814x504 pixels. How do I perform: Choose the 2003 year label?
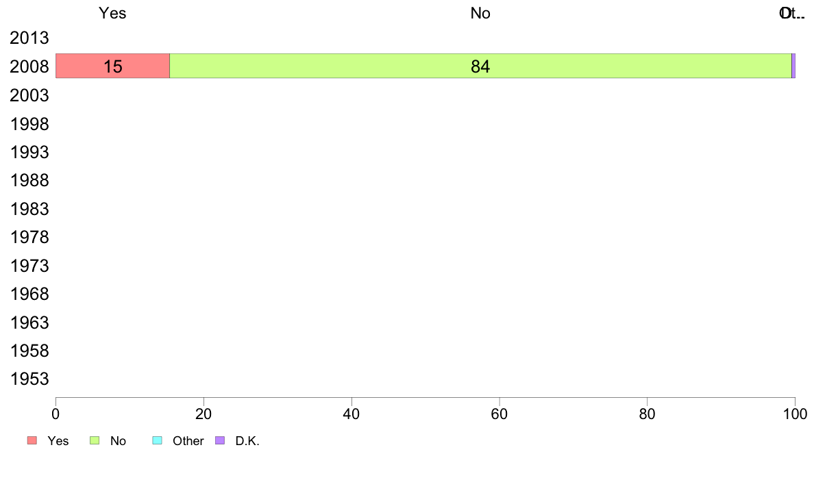pyautogui.click(x=29, y=95)
